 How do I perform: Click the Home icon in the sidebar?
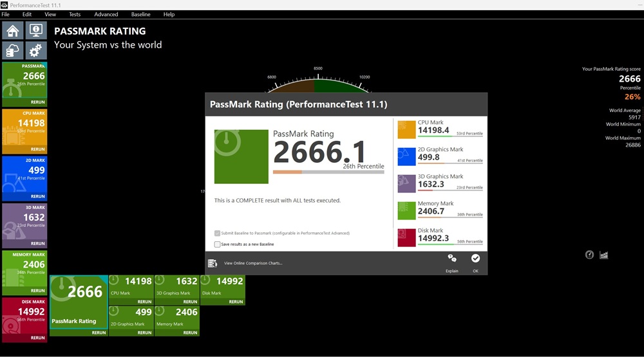pos(13,30)
